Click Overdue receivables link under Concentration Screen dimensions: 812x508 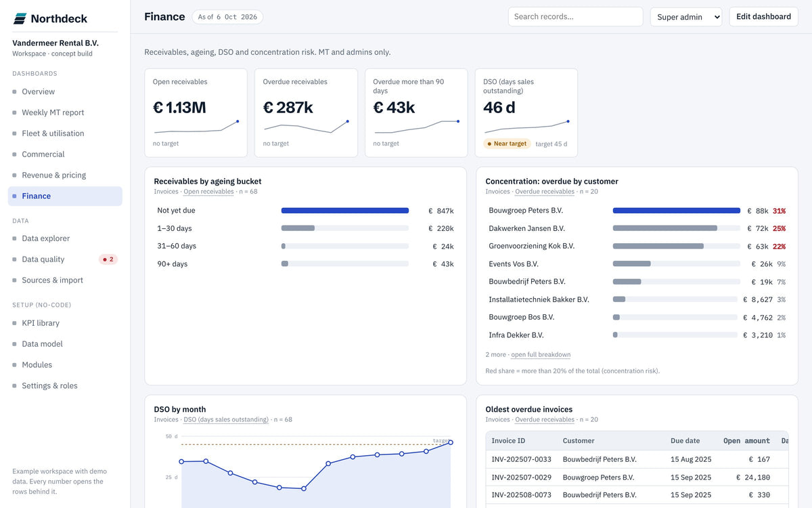(x=545, y=192)
